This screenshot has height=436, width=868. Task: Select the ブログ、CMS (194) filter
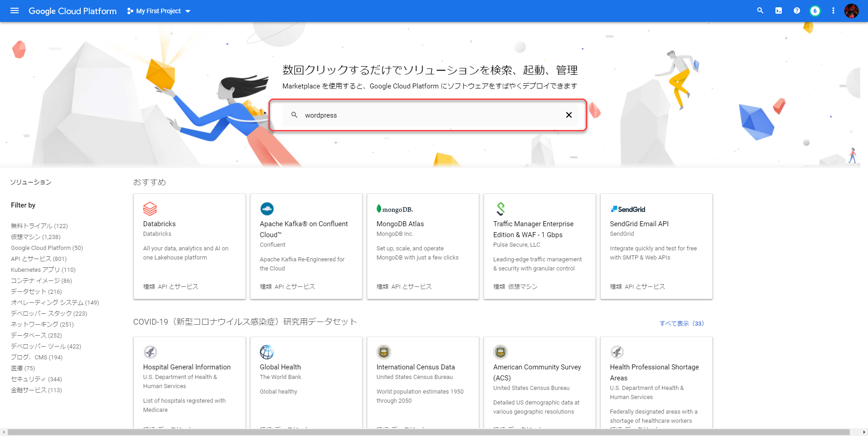(x=37, y=357)
